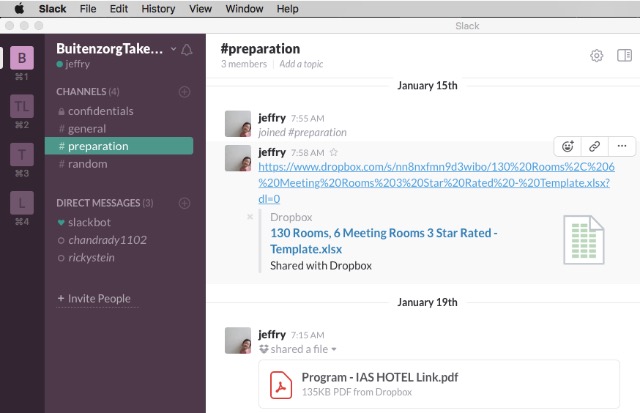Click the January 15th date divider label
Image resolution: width=640 pixels, height=413 pixels.
tap(427, 85)
